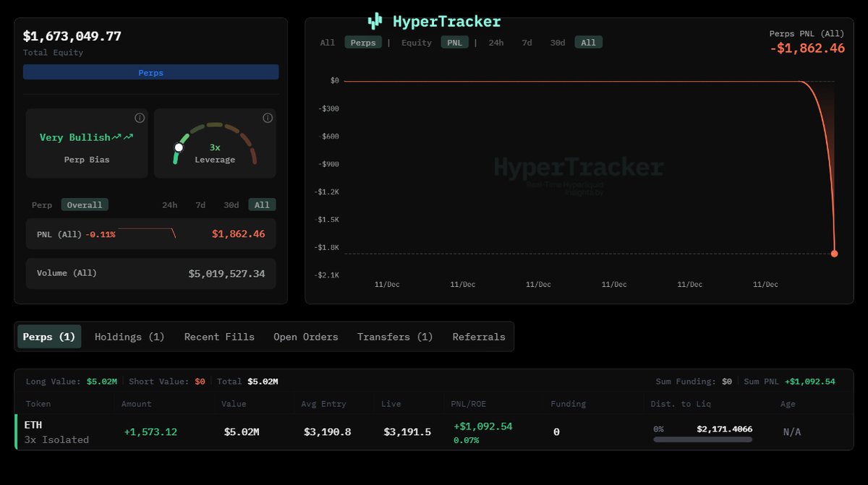Click the $1,673,049.77 total equity value
The width and height of the screenshot is (868, 485).
tap(72, 36)
